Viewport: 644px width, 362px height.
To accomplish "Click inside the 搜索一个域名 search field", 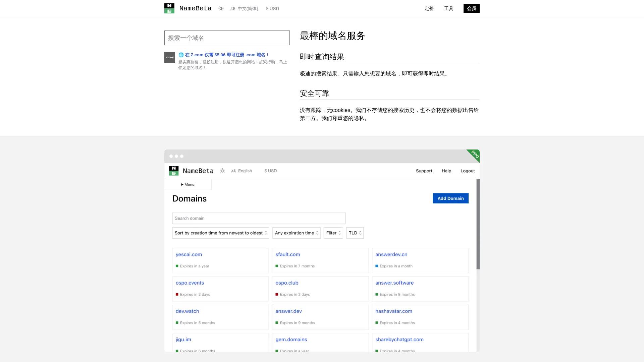I will 227,38.
